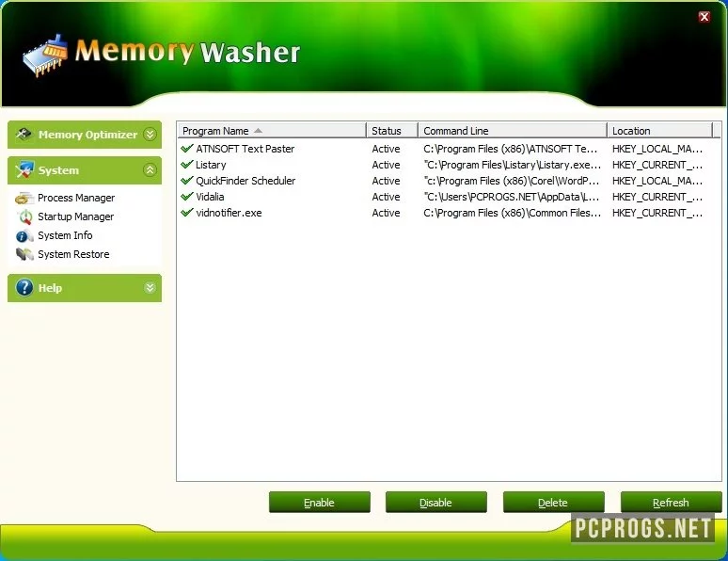Image resolution: width=728 pixels, height=561 pixels.
Task: Click the green checkmark beside Vidalia
Action: pyautogui.click(x=187, y=196)
